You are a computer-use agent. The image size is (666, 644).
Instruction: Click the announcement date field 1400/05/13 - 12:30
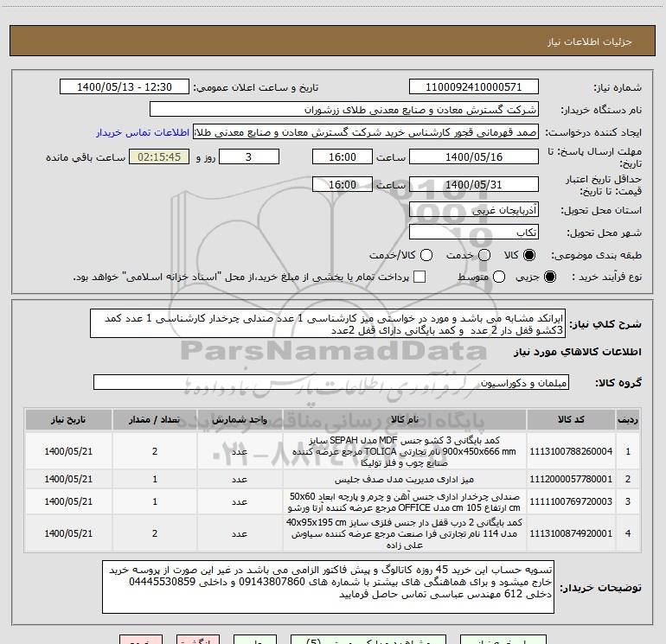pos(125,87)
